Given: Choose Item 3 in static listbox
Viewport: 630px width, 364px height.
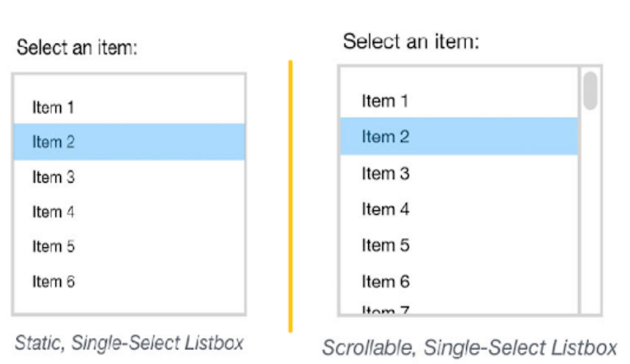Looking at the screenshot, I should click(x=129, y=177).
